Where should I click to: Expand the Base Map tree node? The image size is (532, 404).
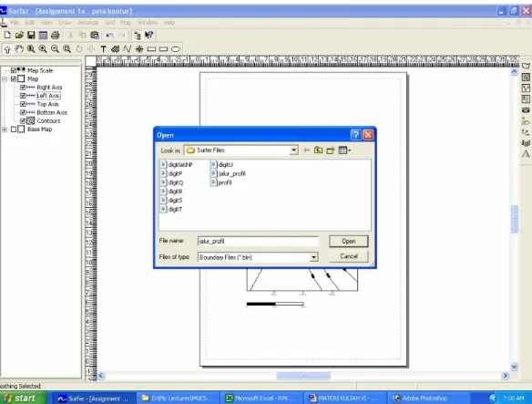click(5, 129)
